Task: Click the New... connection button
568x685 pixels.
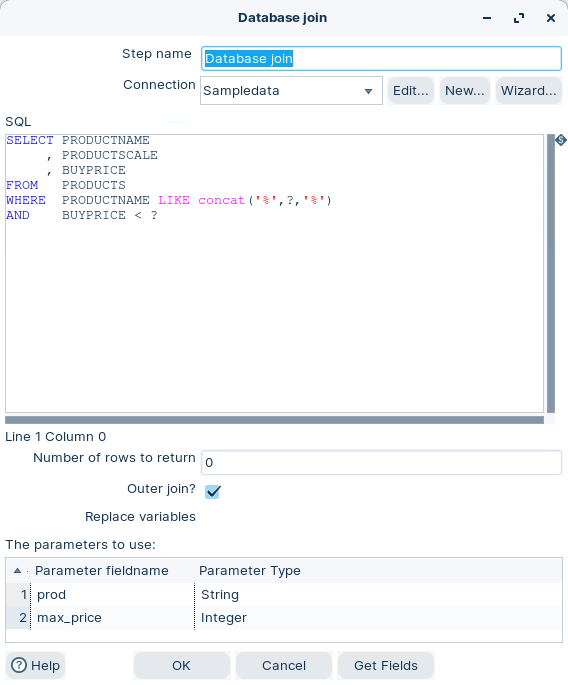Action: click(464, 90)
